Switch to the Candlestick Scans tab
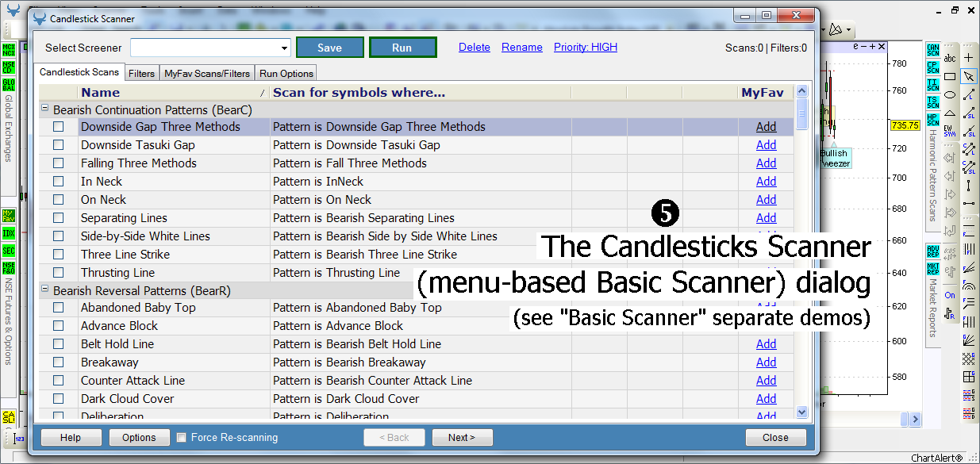The image size is (980, 464). (79, 72)
